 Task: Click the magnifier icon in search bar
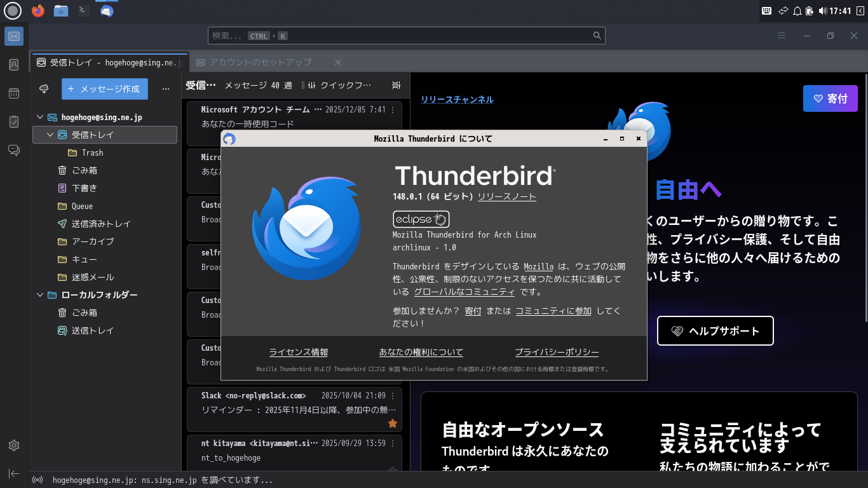pos(597,36)
